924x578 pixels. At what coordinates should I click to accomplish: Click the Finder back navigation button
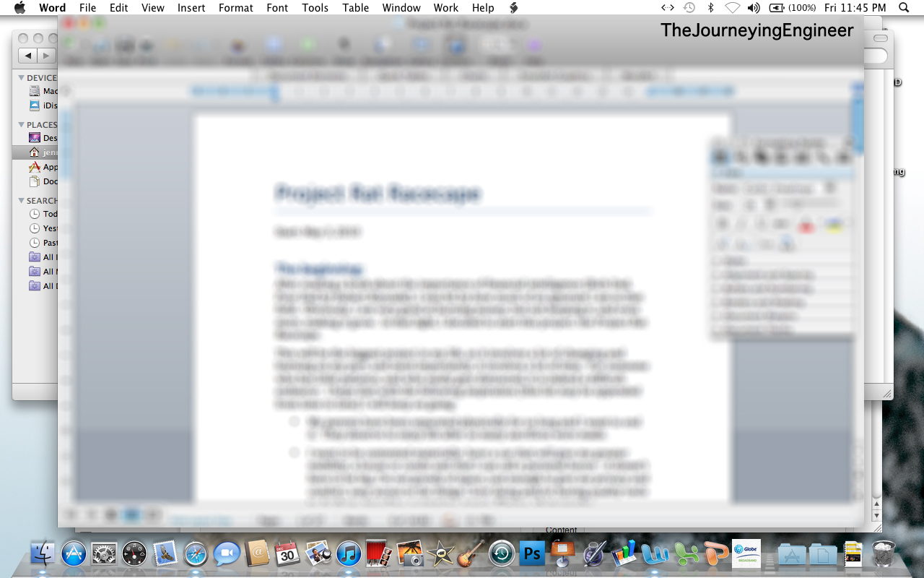(x=28, y=56)
